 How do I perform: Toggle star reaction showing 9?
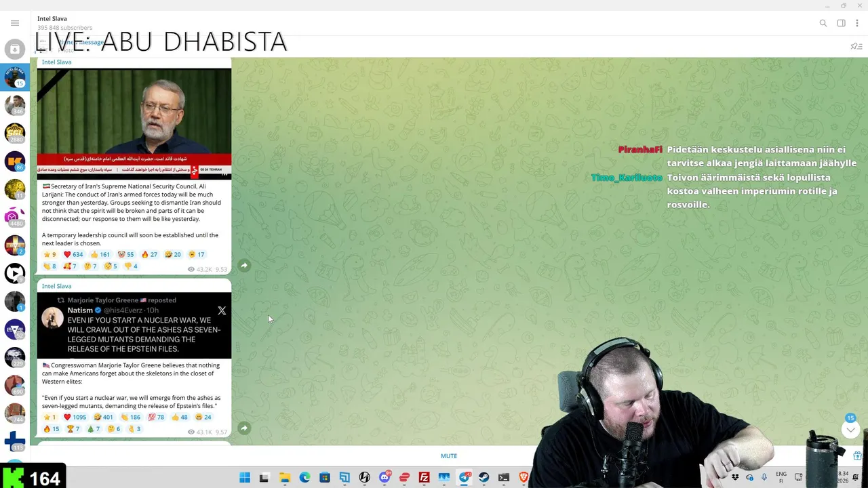click(x=50, y=255)
